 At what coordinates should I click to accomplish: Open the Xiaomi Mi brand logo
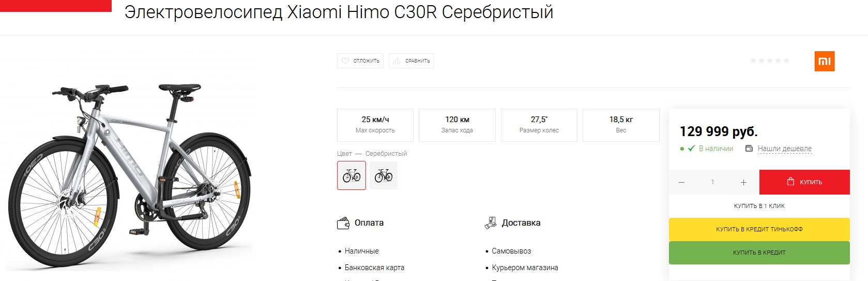point(825,62)
